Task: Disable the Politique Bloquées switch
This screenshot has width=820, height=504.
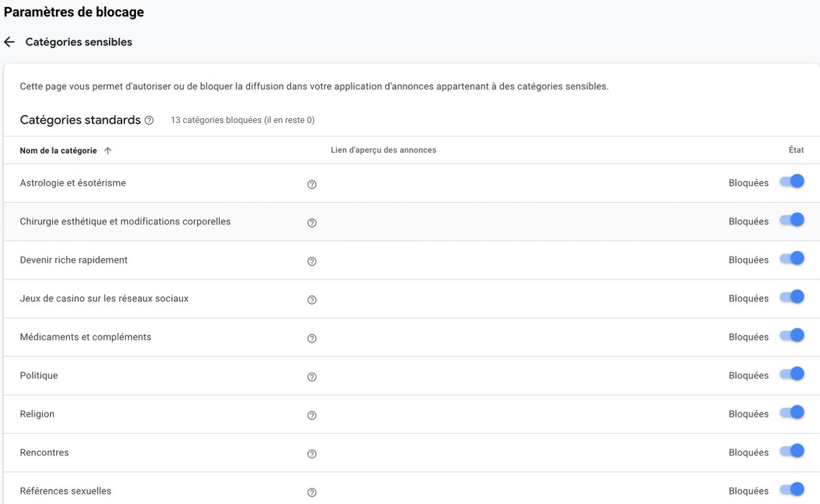Action: 791,374
